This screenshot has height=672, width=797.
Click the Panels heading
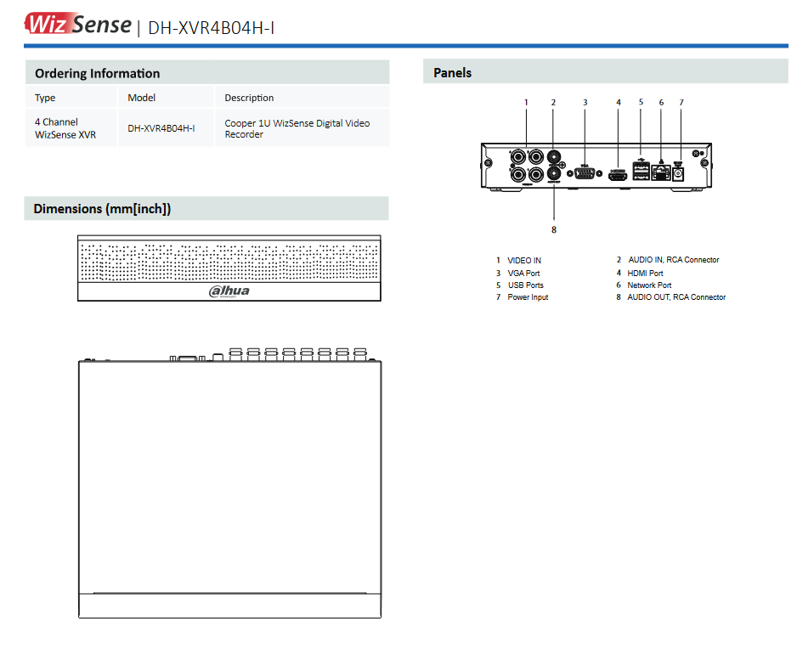pos(452,73)
